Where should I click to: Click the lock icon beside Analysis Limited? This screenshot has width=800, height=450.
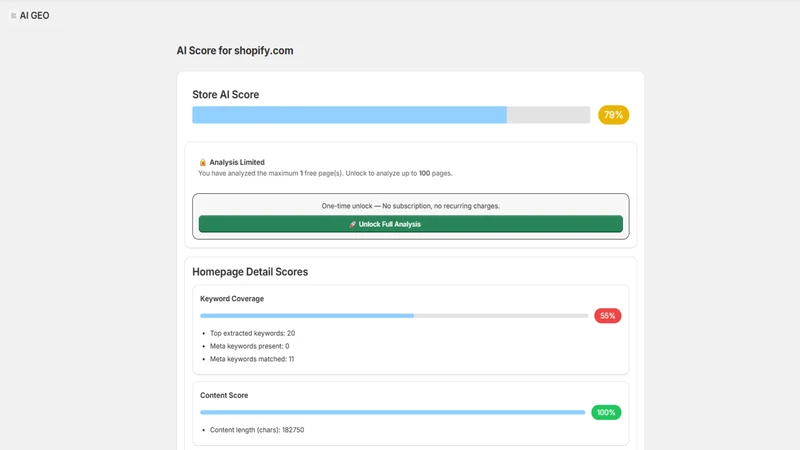coord(203,162)
